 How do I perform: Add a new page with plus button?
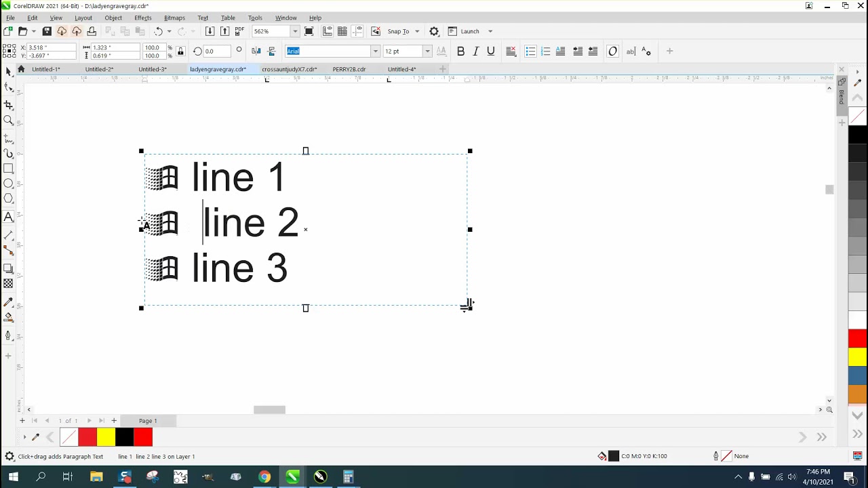tap(114, 421)
